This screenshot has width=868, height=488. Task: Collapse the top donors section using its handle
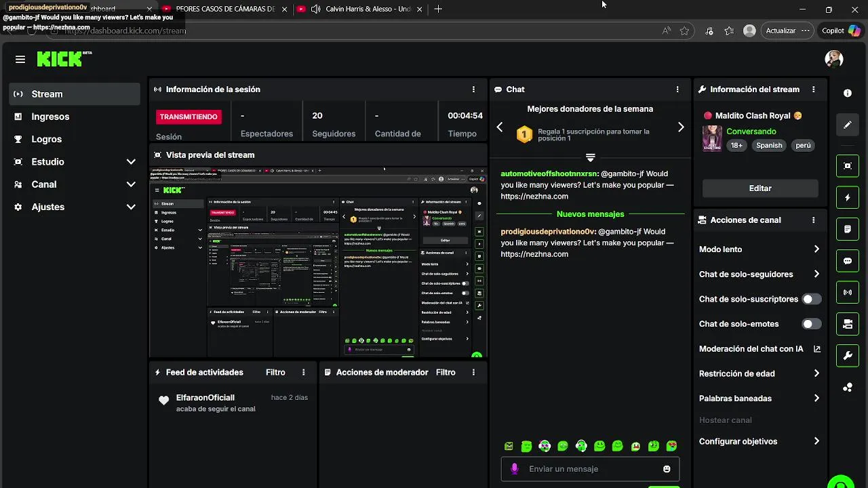coord(590,157)
